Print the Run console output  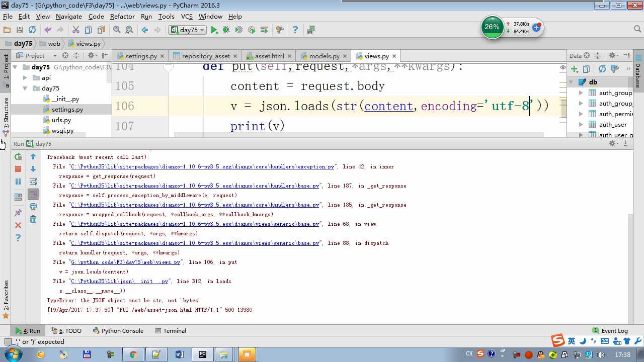33,207
